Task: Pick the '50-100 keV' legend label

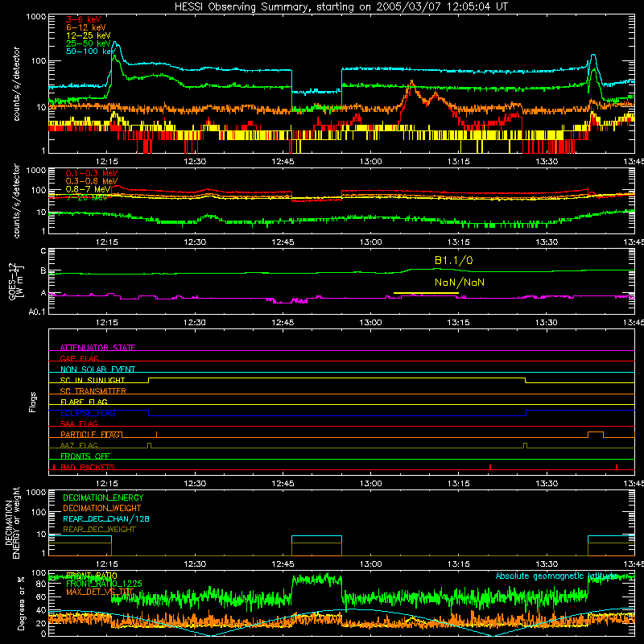Action: click(90, 52)
